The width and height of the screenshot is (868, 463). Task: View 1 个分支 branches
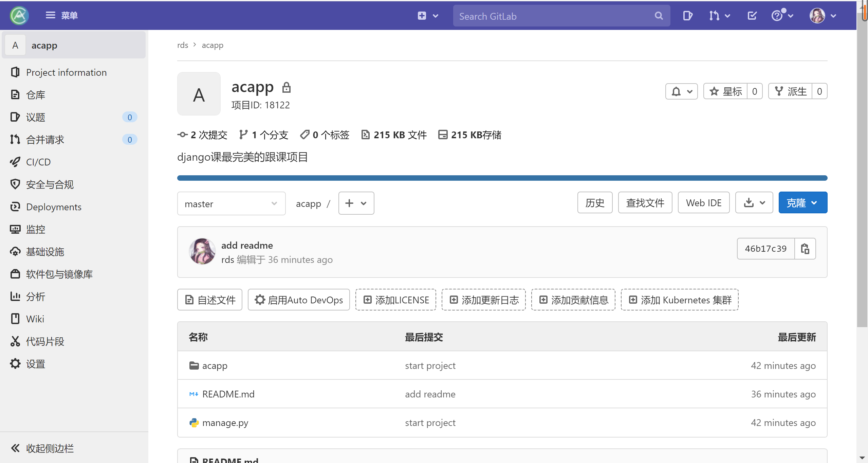tap(263, 135)
